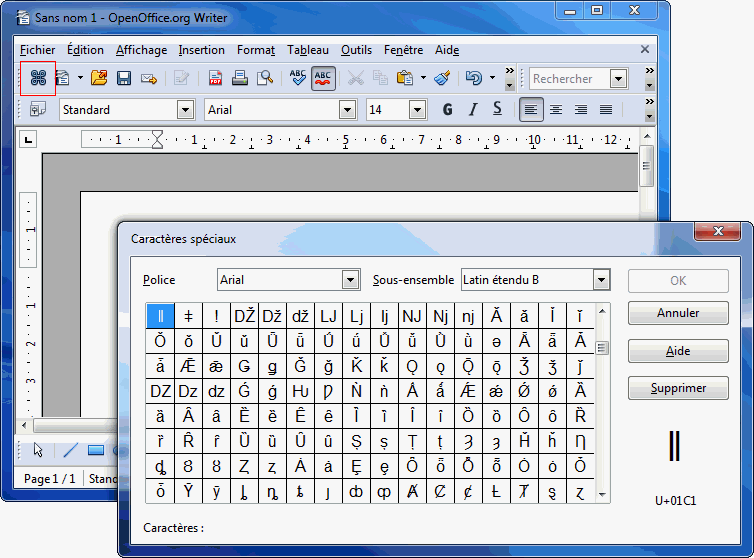Open the Police font dropdown in dialog
The height and width of the screenshot is (558, 754).
coord(351,280)
